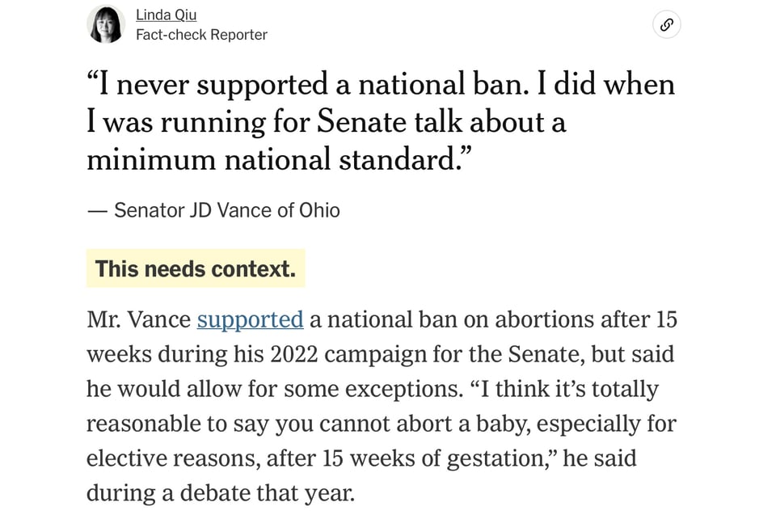Click the "Fact-check Reporter" subtitle

coord(201,35)
